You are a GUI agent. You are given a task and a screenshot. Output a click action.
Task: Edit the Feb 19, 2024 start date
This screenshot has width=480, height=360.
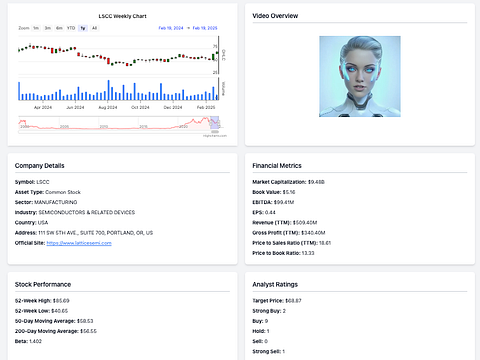(x=171, y=28)
